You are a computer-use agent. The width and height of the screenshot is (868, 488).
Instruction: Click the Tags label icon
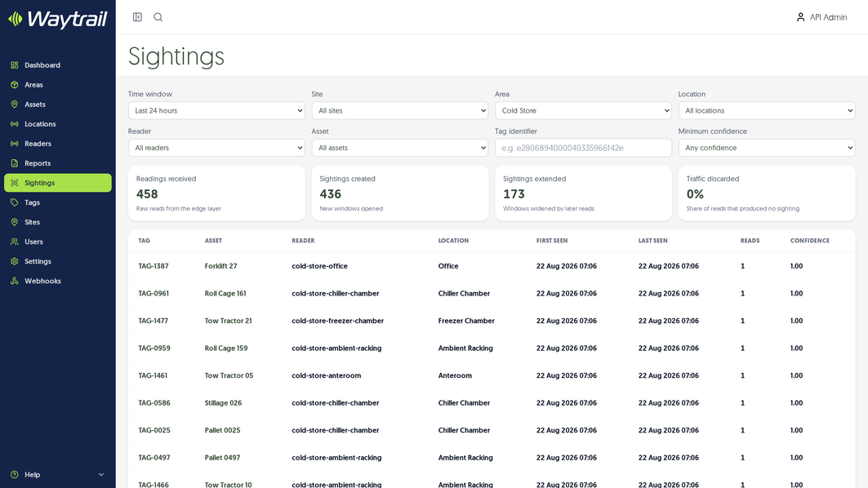[x=15, y=202]
